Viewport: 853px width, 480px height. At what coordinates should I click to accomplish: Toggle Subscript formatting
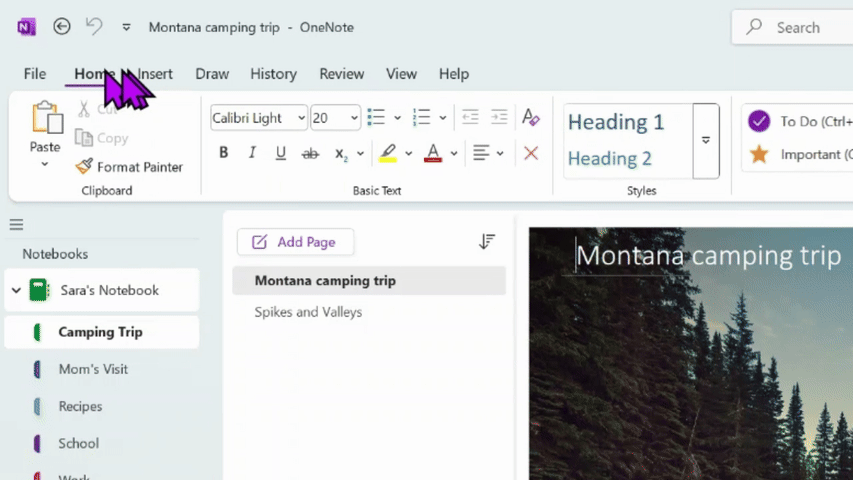(341, 154)
